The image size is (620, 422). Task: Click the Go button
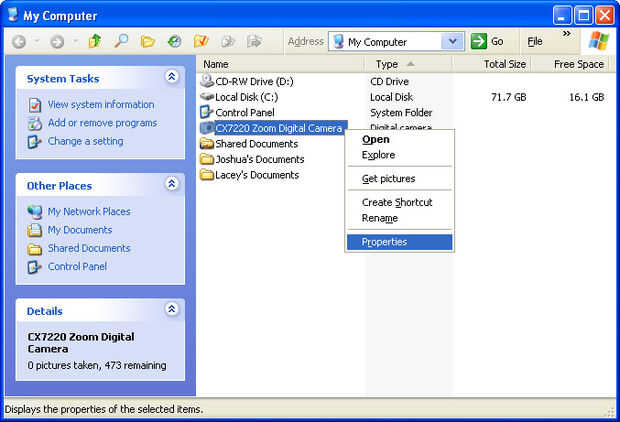487,41
